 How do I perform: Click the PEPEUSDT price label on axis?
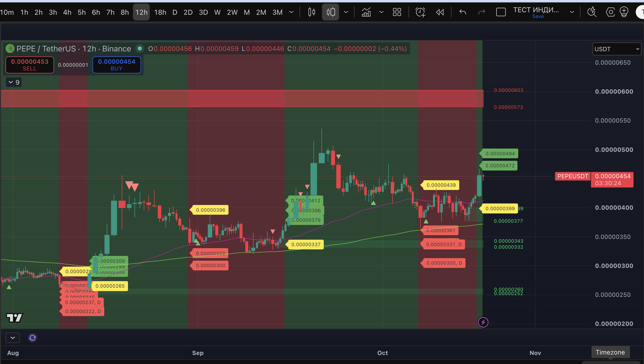573,176
